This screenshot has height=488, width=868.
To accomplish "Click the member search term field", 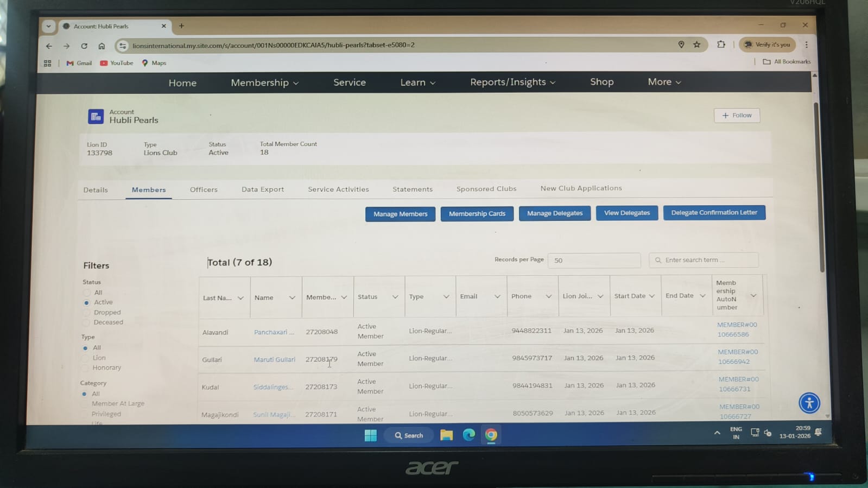I will click(706, 260).
